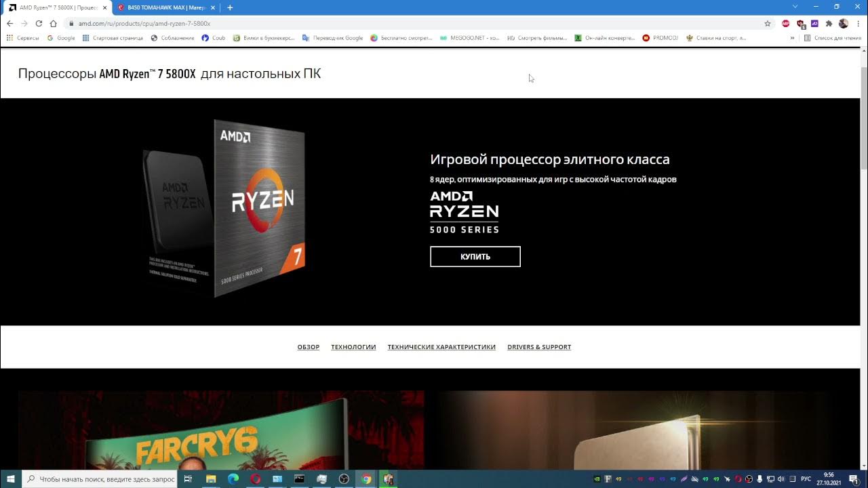The height and width of the screenshot is (488, 868).
Task: Go back with the browser back arrow
Action: (9, 23)
